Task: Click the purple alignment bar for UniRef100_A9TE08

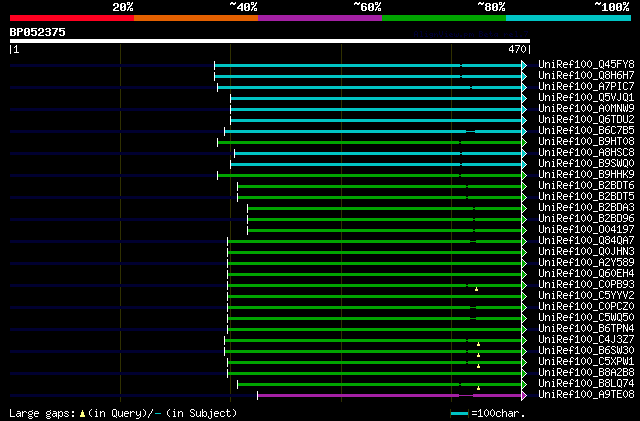Action: (x=390, y=395)
